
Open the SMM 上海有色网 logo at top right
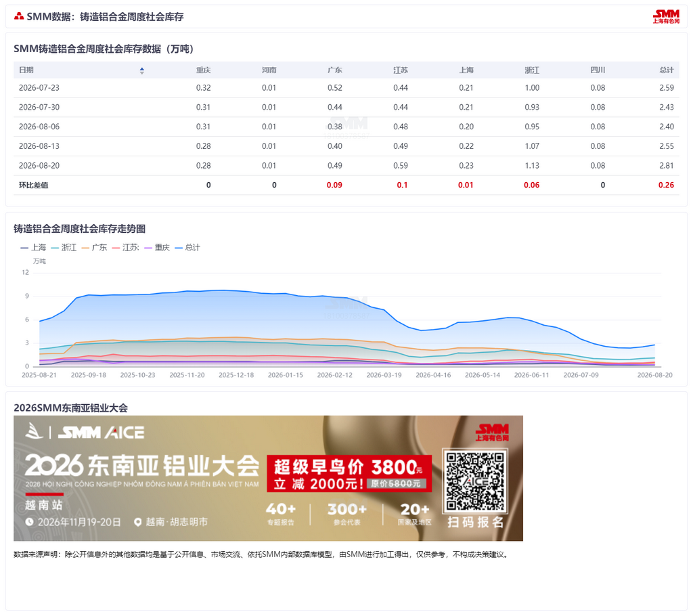click(x=666, y=16)
